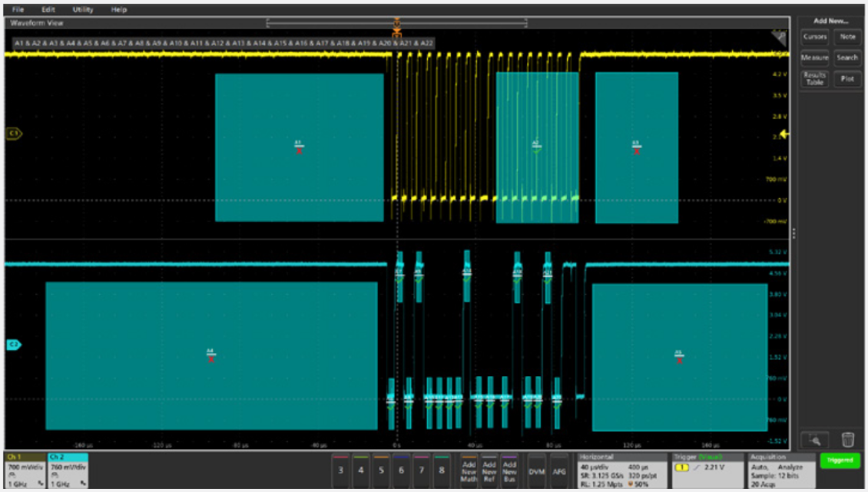The height and width of the screenshot is (492, 868).
Task: Open the Horizontal settings badge
Action: pos(621,470)
